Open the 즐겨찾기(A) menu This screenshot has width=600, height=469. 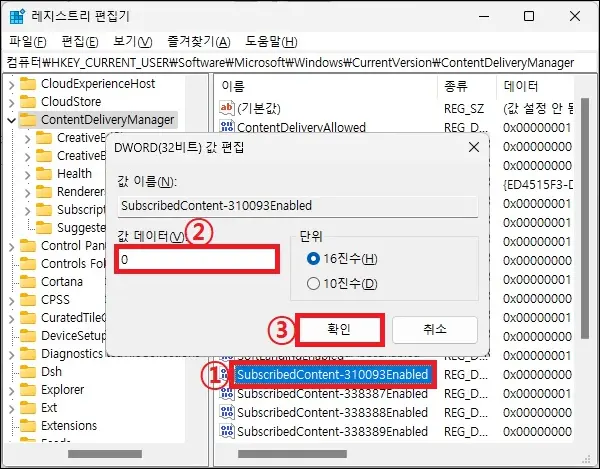(x=199, y=41)
